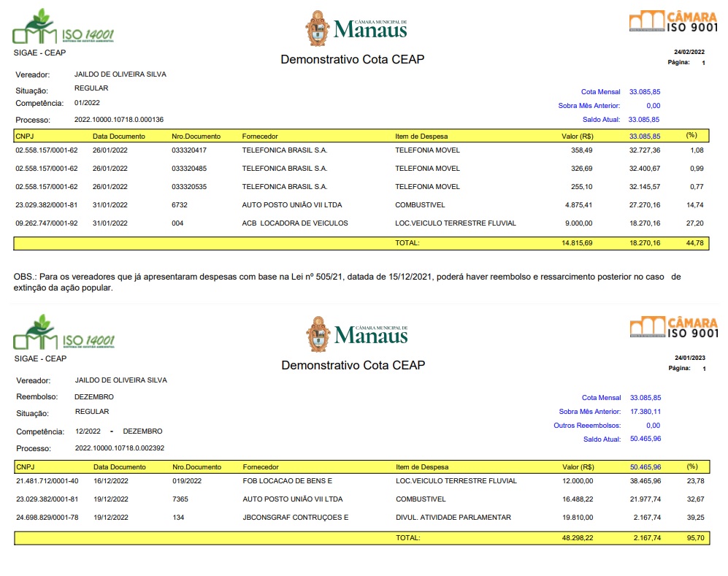Image resolution: width=728 pixels, height=576 pixels.
Task: Click document number 6732
Action: coord(179,205)
